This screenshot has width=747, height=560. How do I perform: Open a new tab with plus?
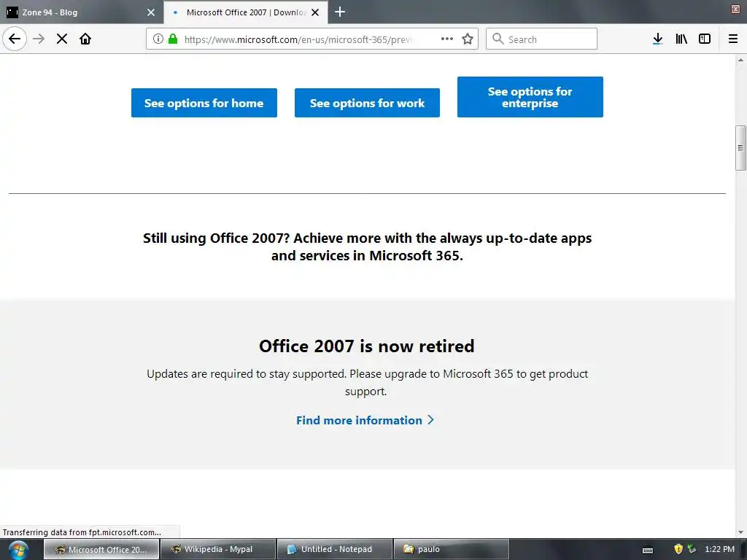tap(340, 12)
